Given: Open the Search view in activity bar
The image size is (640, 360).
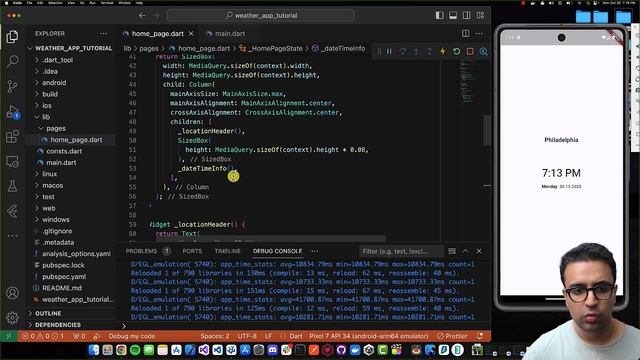Looking at the screenshot, I should [x=12, y=61].
